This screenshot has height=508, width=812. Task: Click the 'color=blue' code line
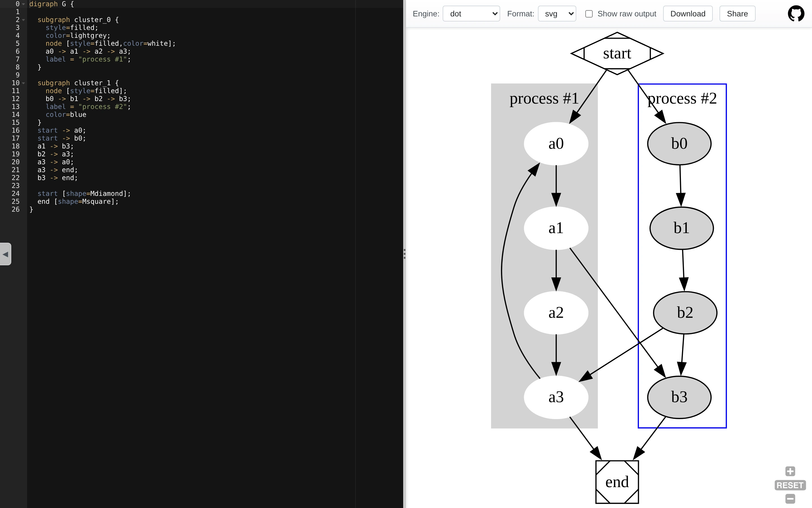66,115
